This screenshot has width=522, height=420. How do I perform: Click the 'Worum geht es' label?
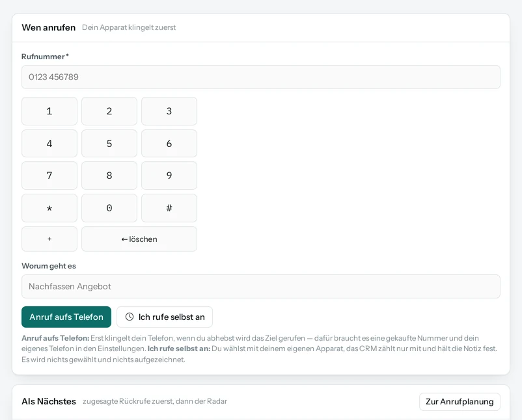[49, 266]
